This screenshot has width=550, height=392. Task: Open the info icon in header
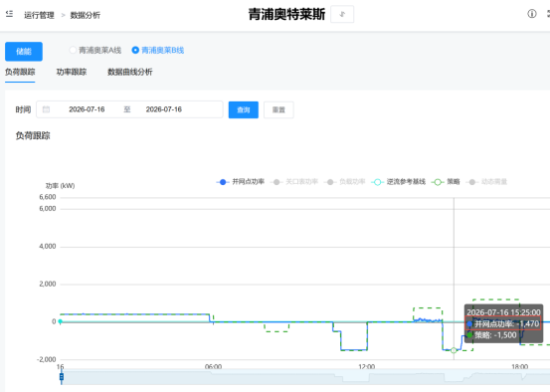pos(532,14)
